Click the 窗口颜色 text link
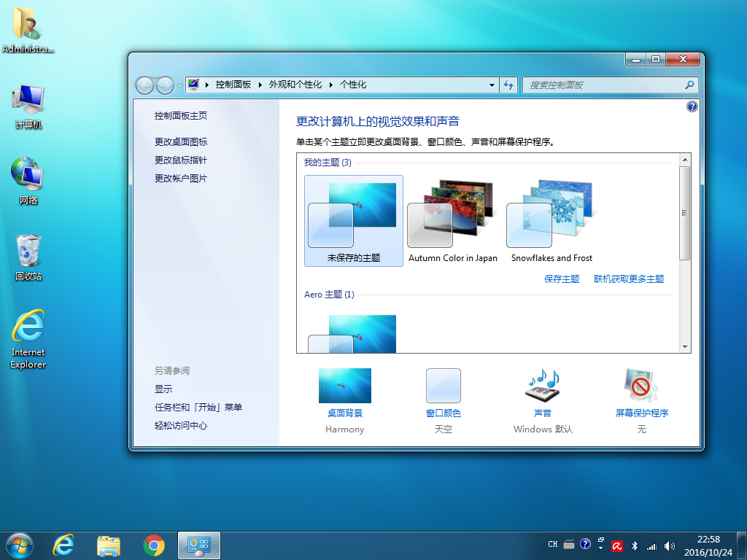Viewport: 747px width, 560px height. tap(443, 413)
